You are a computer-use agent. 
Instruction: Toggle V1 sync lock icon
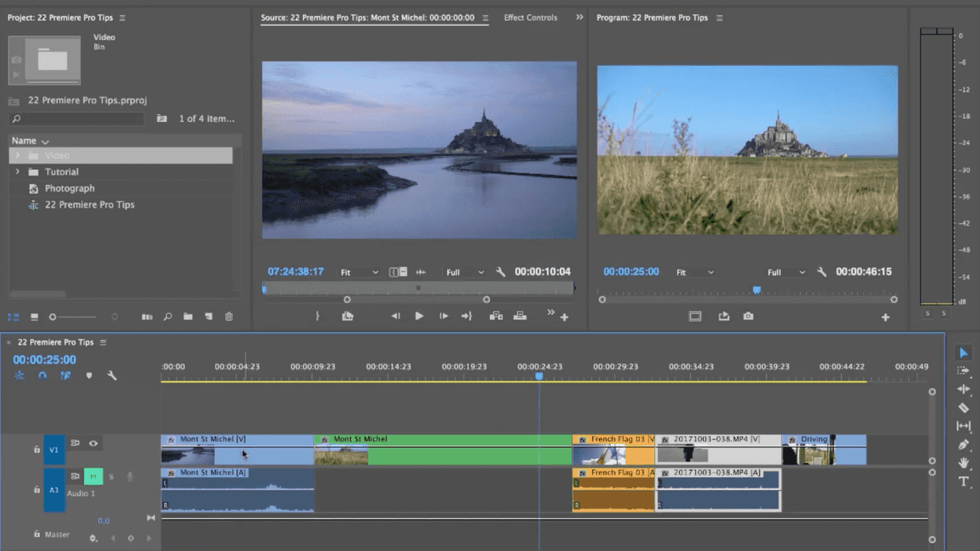coord(75,444)
